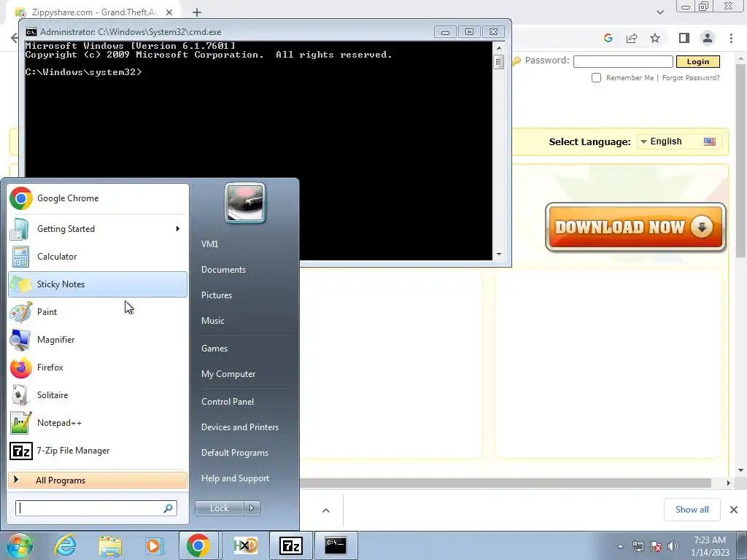The height and width of the screenshot is (560, 747).
Task: Launch Notepad++ from Start menu
Action: (98, 423)
